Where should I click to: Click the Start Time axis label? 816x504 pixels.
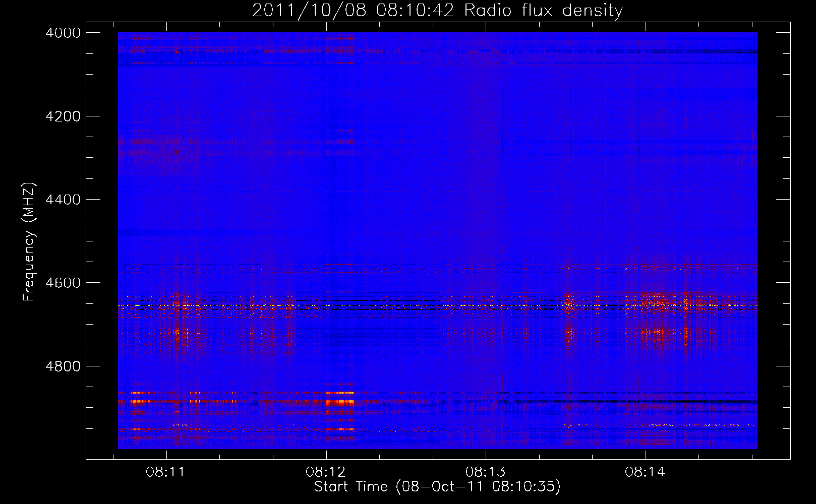[x=437, y=487]
